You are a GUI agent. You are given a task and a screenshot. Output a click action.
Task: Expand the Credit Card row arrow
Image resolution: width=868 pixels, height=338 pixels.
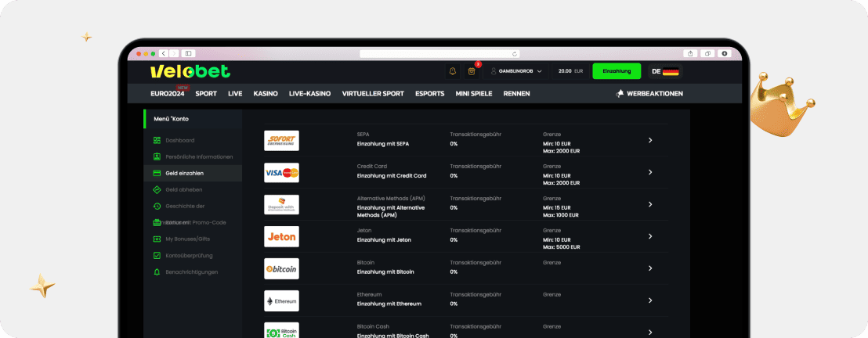[650, 172]
